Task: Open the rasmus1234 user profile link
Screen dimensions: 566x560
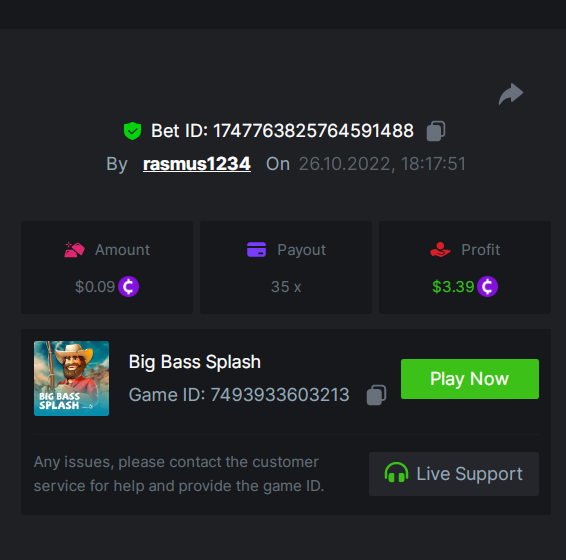Action: pos(197,164)
